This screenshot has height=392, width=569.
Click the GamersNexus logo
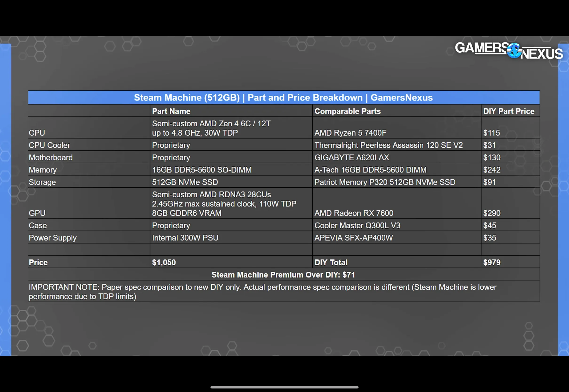(x=509, y=50)
